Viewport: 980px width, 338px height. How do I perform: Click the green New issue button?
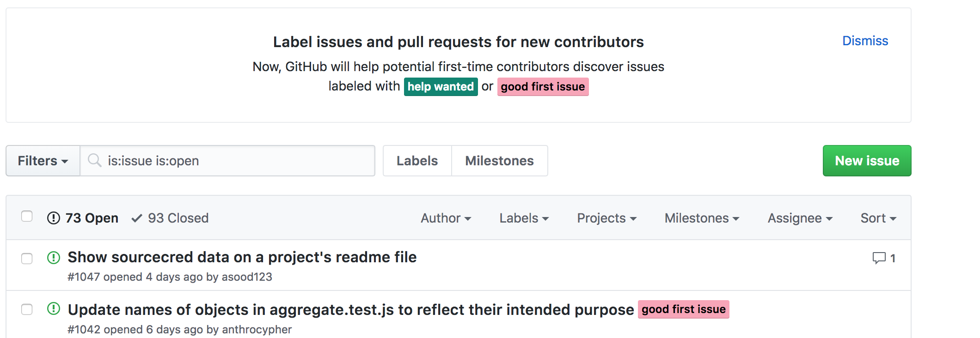click(866, 161)
